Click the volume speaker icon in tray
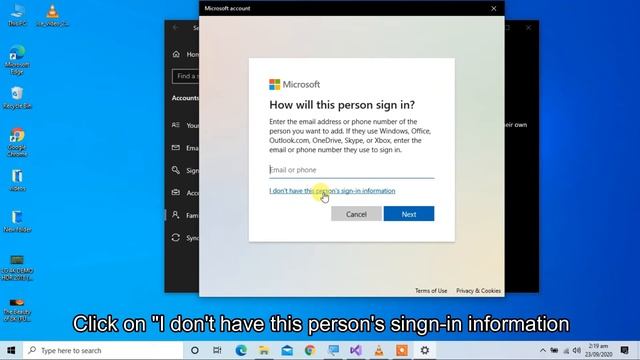 pyautogui.click(x=576, y=351)
